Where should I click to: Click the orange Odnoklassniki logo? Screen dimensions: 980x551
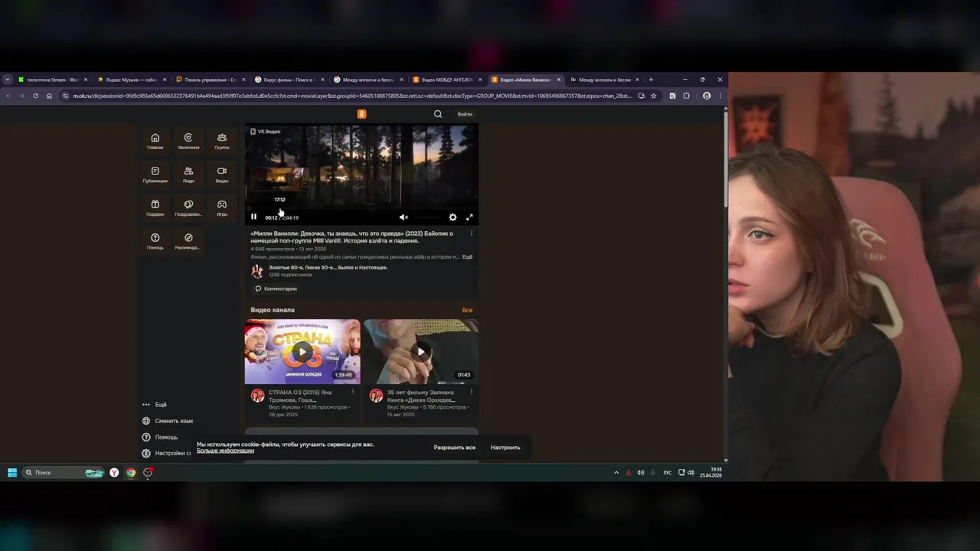click(x=362, y=114)
